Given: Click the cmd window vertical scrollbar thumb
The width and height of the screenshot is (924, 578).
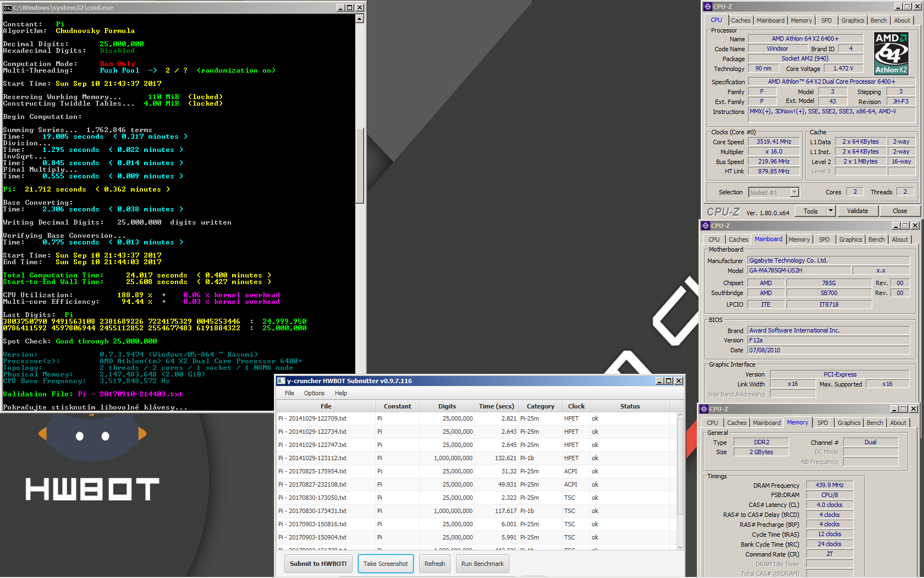Looking at the screenshot, I should 360,165.
